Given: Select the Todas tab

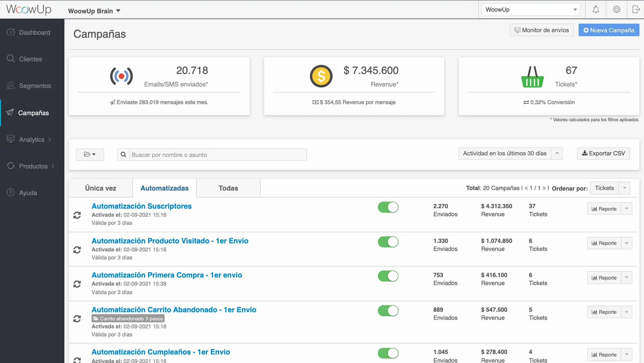Looking at the screenshot, I should (228, 188).
